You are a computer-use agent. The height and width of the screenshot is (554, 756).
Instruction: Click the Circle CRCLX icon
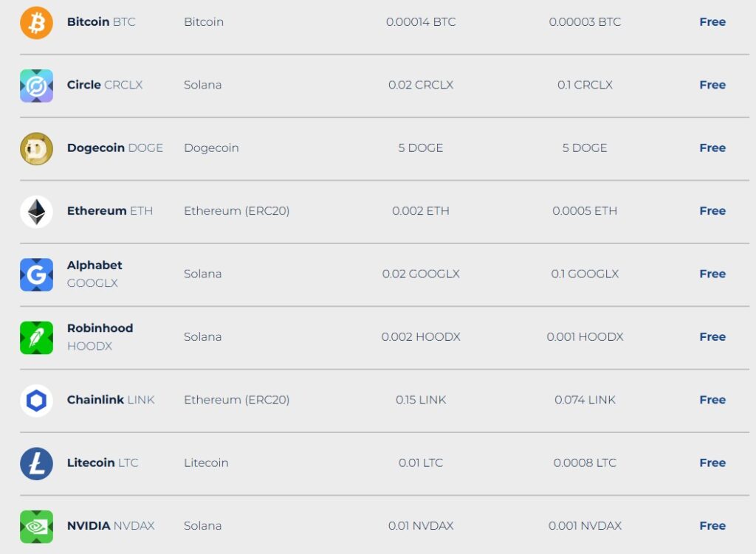(x=35, y=85)
